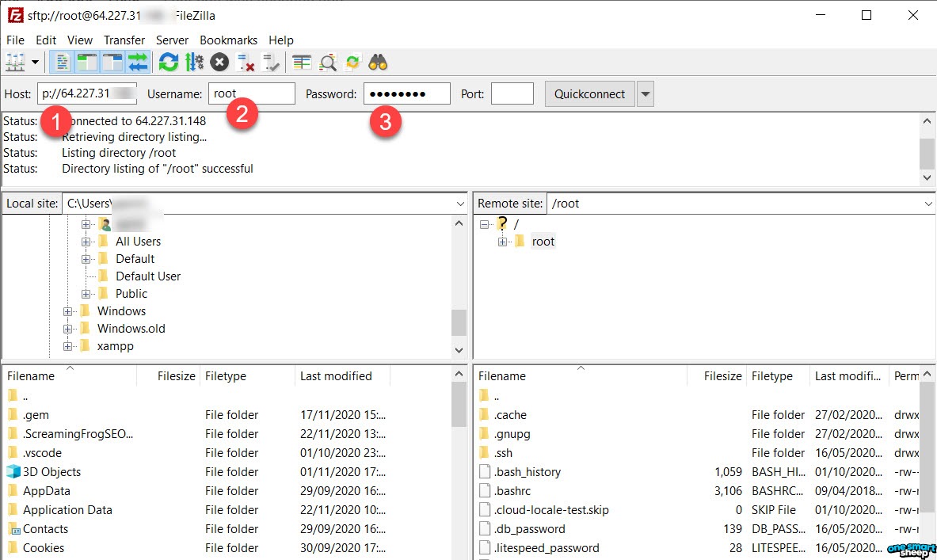Open the Site Manager dropdown arrow

[36, 62]
